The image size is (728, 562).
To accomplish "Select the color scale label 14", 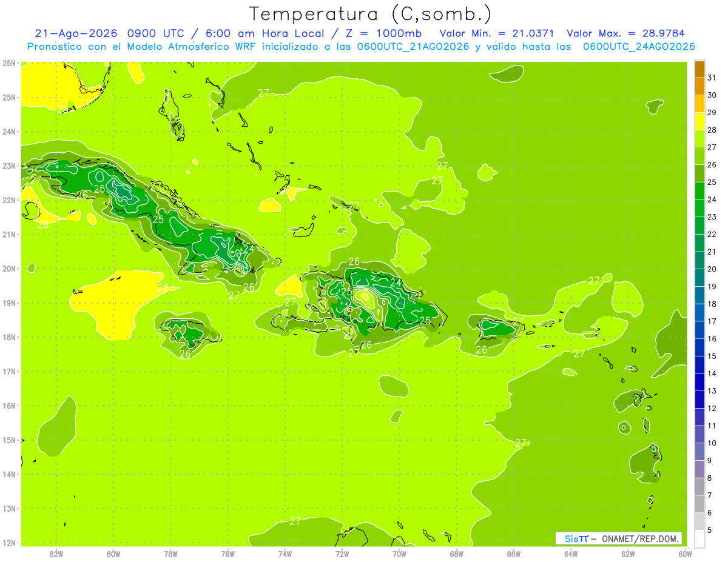I will pos(712,373).
